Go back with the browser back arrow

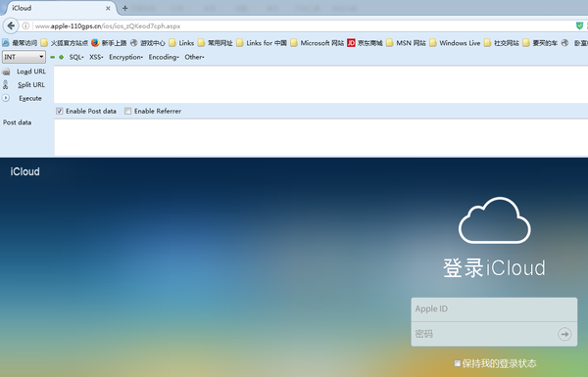tap(11, 25)
